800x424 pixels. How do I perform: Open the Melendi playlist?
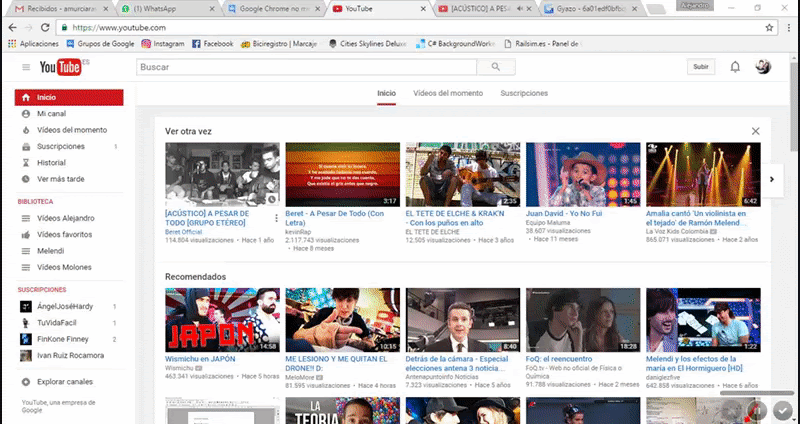(69, 251)
